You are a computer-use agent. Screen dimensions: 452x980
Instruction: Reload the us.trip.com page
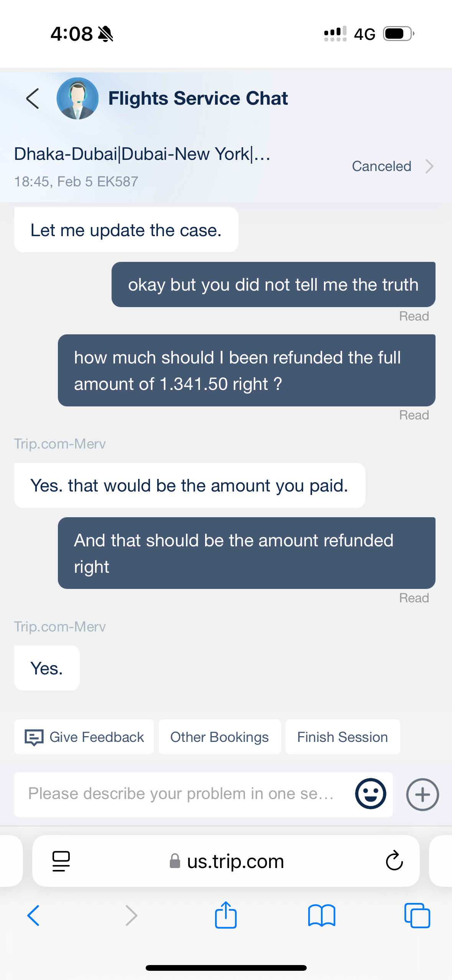(394, 861)
